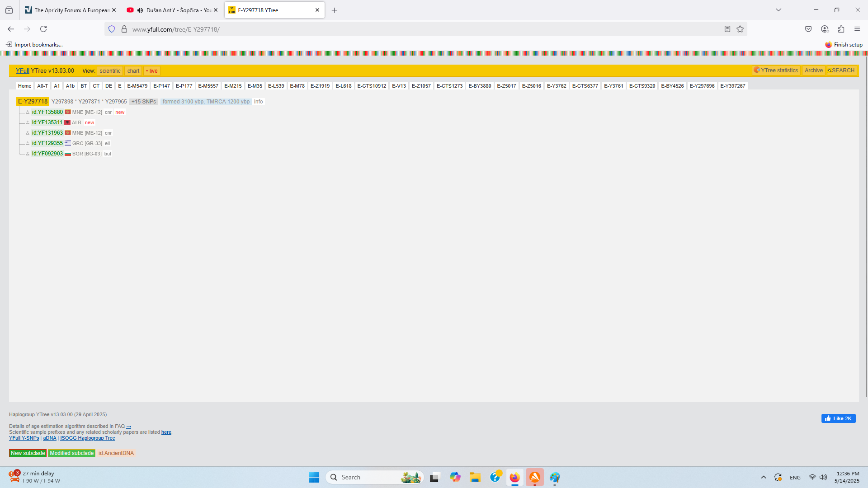
Task: Navigate to E-V13 in the breadcrumb
Action: coord(399,86)
